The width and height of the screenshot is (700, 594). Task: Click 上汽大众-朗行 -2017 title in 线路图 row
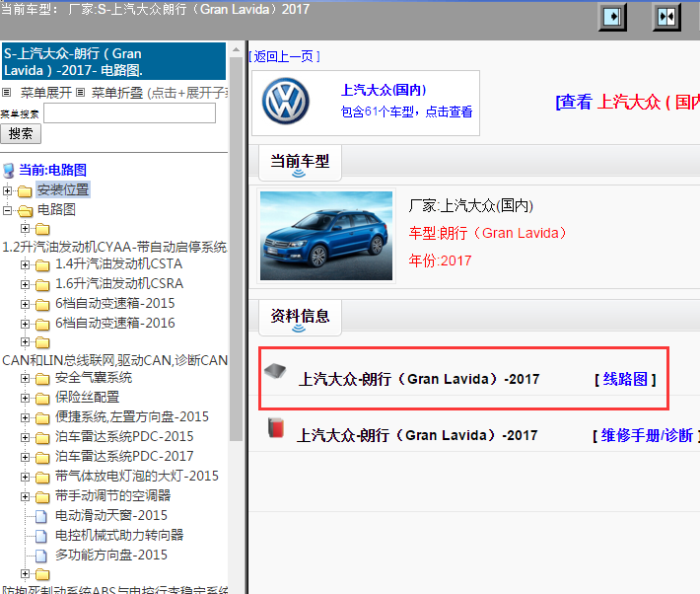pos(419,380)
